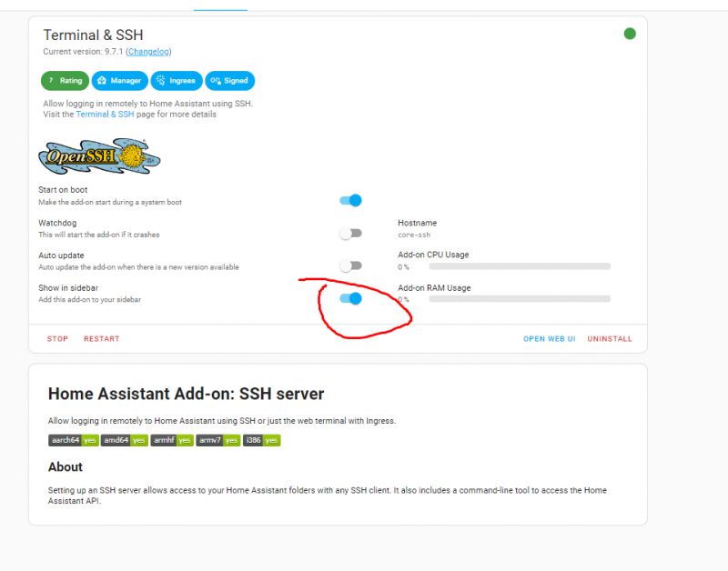Disable the Start on boot toggle
This screenshot has width=728, height=571.
coord(349,200)
